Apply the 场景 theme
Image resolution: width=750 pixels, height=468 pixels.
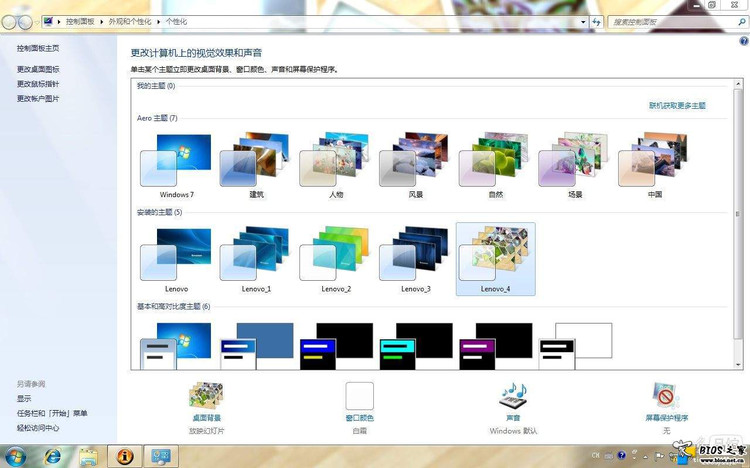574,166
